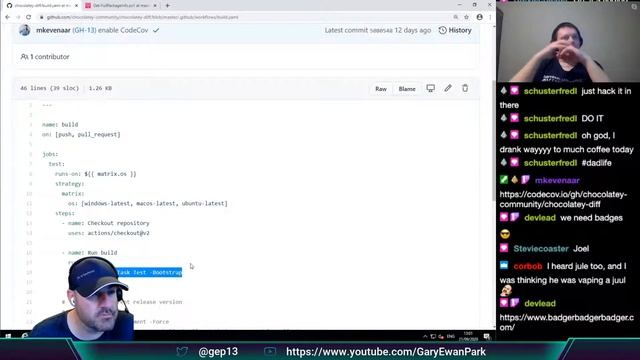The image size is (640, 360).
Task: Click the code line 'on: [push, pull_request]'
Action: click(81, 134)
